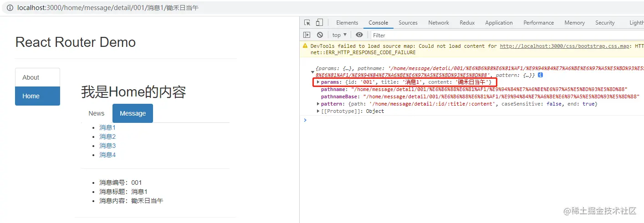The image size is (644, 223).
Task: Show the console sidebar icon
Action: (x=307, y=35)
